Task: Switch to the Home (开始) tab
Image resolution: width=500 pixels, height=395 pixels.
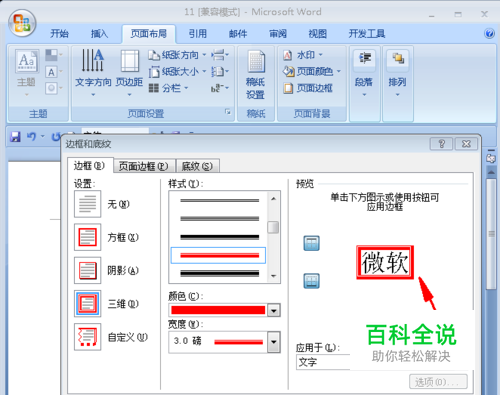Action: [59, 34]
